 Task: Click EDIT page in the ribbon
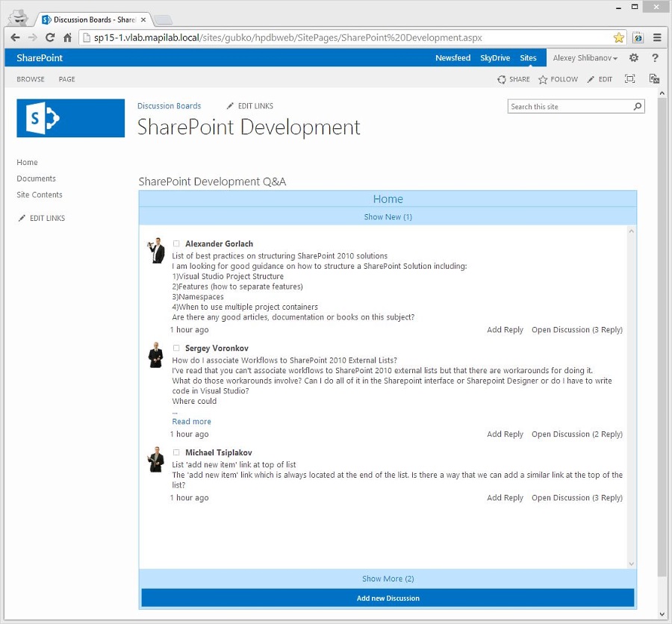click(x=600, y=79)
